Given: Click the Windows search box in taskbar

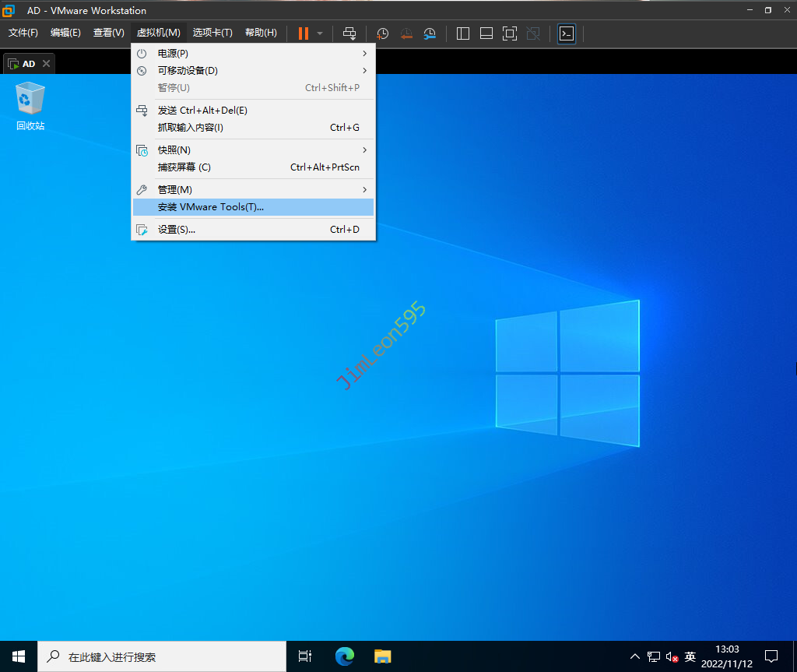Looking at the screenshot, I should [x=163, y=656].
